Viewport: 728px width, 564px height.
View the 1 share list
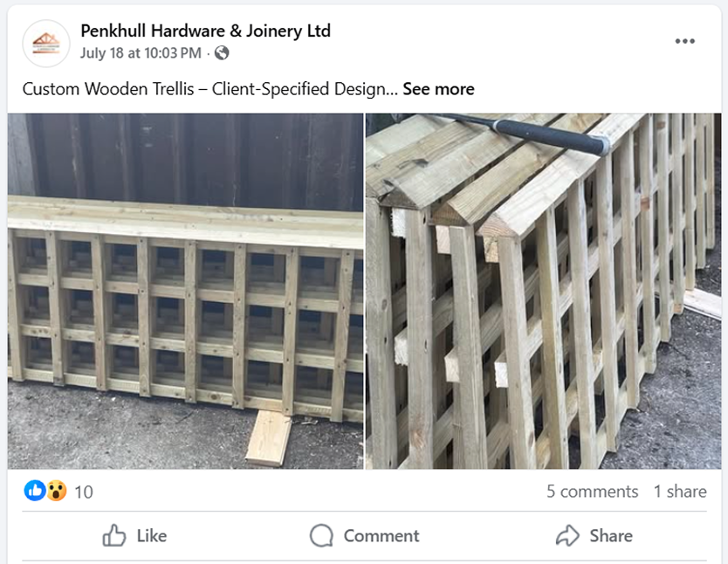point(680,492)
